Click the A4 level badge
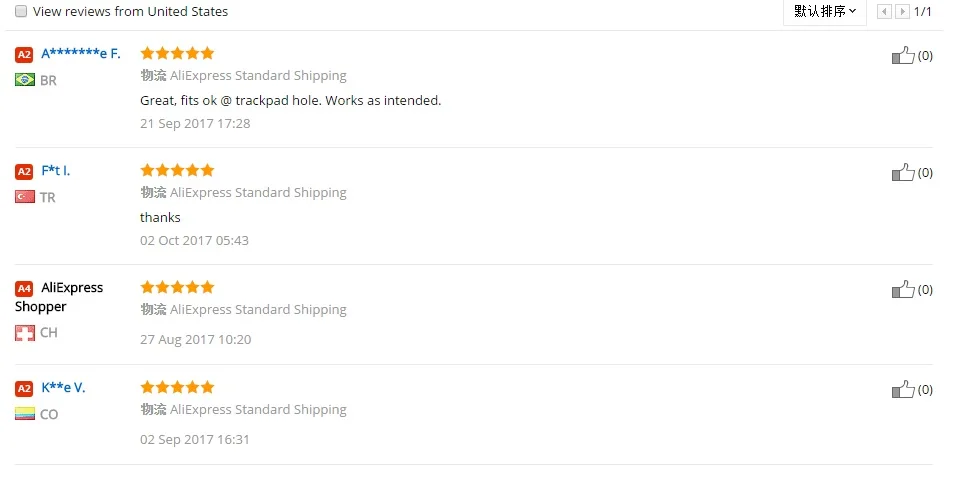The height and width of the screenshot is (488, 959). (24, 289)
